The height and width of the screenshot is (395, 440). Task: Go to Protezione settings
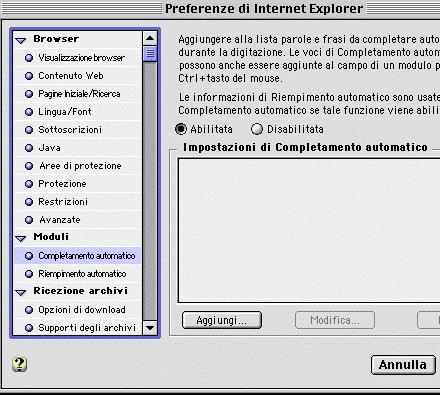(x=78, y=184)
